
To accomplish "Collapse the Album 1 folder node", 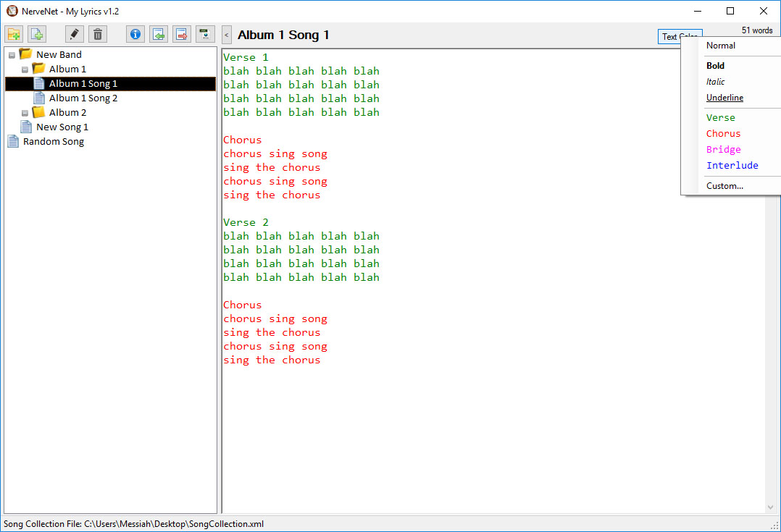I will 25,69.
